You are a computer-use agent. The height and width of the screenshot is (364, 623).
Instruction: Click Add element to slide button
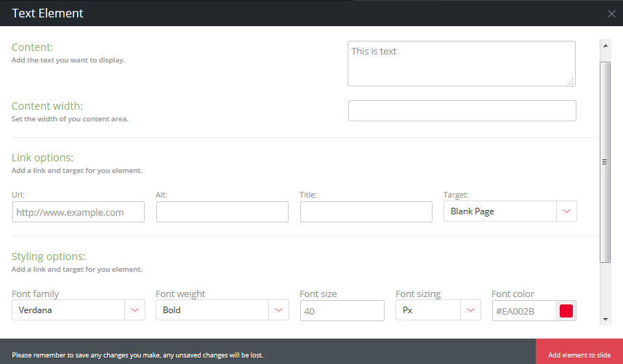(x=579, y=355)
